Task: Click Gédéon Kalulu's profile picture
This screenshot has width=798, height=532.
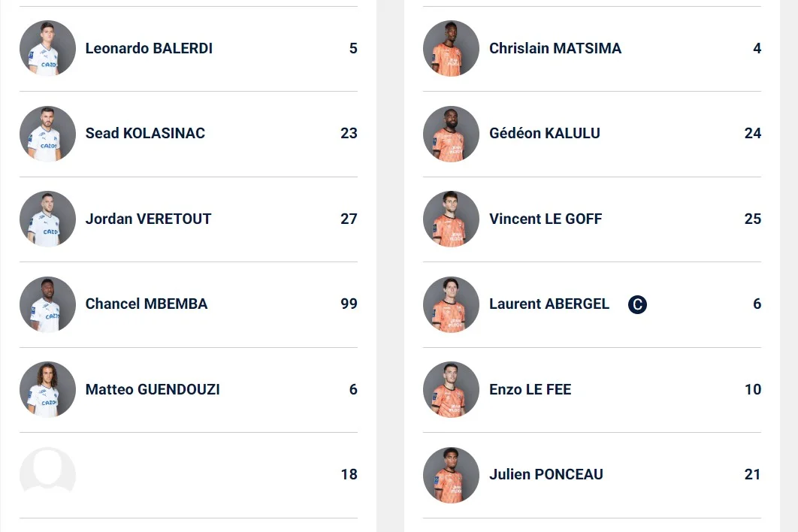Action: (x=451, y=134)
